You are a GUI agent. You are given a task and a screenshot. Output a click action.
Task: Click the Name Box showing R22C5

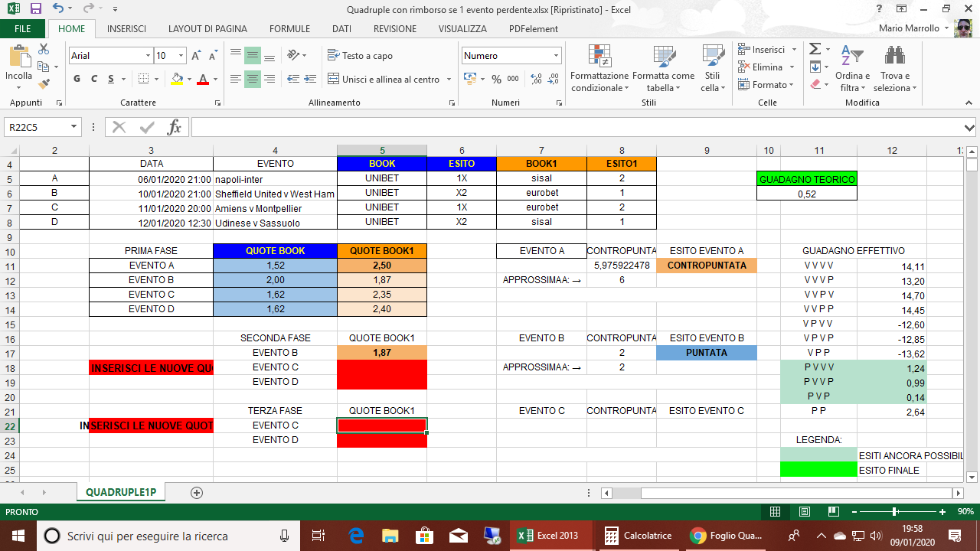[38, 127]
